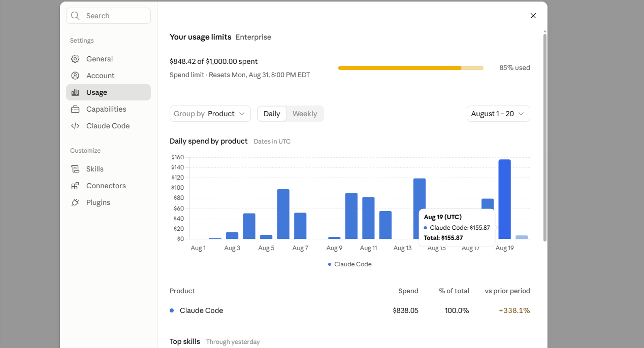The height and width of the screenshot is (348, 644).
Task: Click the Aug 14 bar in chart
Action: pyautogui.click(x=420, y=193)
